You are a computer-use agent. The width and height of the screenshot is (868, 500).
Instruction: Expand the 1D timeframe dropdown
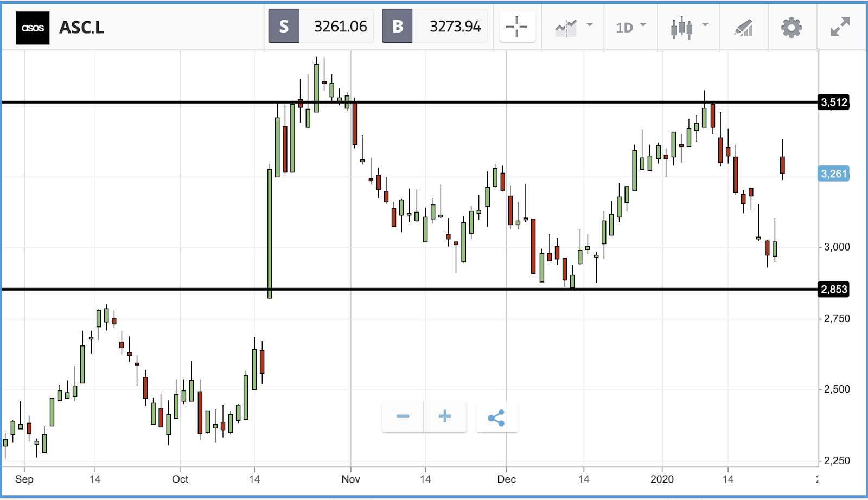point(631,27)
